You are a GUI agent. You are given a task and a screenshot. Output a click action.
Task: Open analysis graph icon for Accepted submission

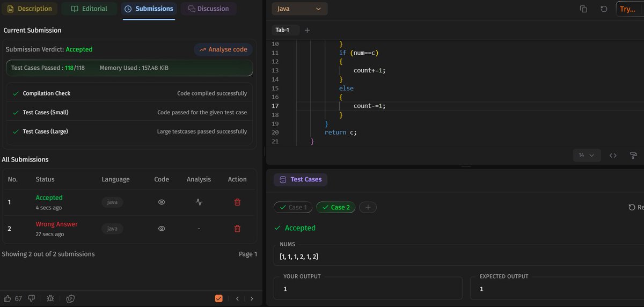(199, 202)
